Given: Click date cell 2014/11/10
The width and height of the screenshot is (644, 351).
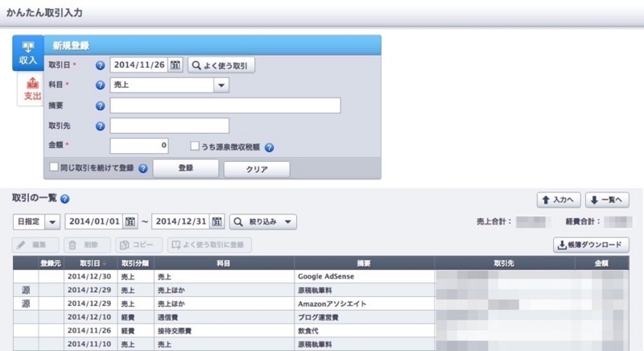Looking at the screenshot, I should tap(90, 344).
